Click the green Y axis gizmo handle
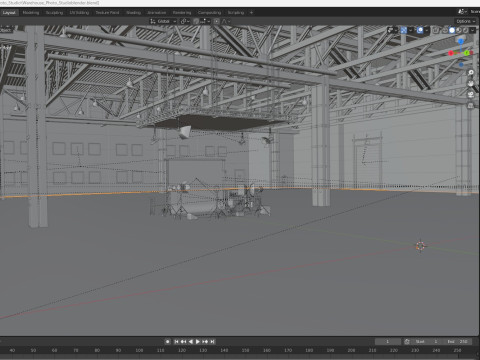480x360 pixels. click(x=467, y=53)
